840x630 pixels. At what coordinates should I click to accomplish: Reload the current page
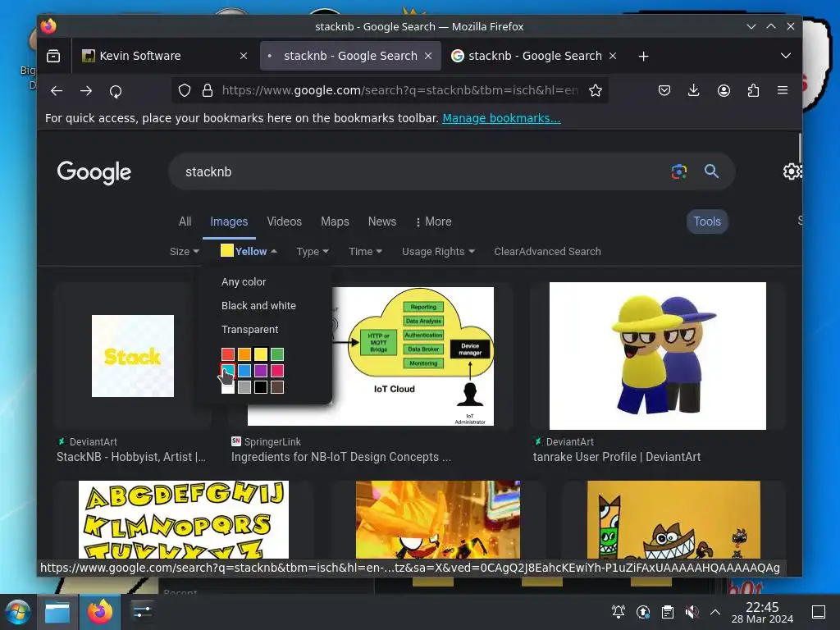coord(116,91)
